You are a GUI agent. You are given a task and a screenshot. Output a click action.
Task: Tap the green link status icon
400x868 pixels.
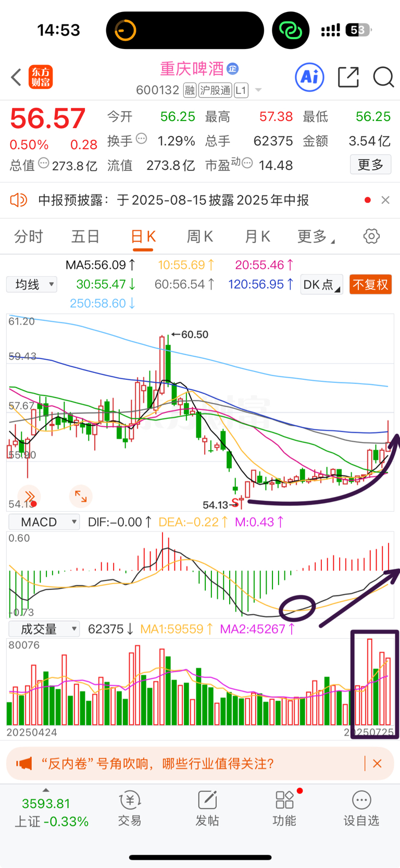pyautogui.click(x=291, y=30)
